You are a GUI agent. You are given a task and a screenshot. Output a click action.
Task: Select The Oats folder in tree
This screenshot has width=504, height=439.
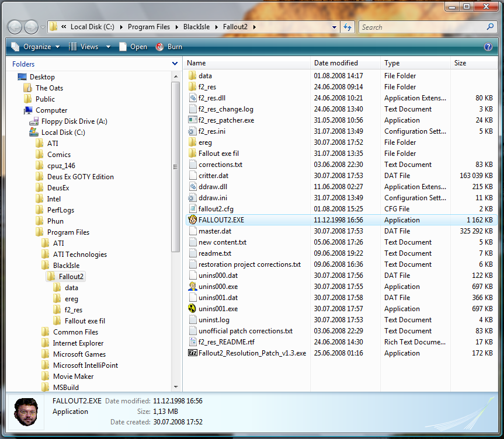click(49, 88)
